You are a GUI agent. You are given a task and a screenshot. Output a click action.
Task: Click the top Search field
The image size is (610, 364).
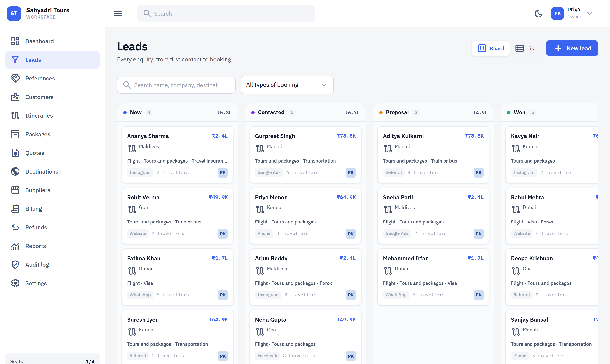[226, 14]
